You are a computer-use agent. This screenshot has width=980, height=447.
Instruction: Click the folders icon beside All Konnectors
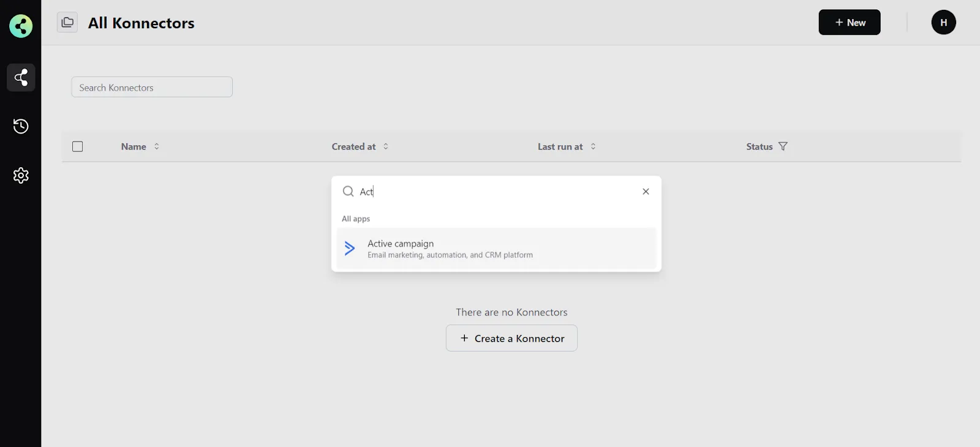point(67,22)
